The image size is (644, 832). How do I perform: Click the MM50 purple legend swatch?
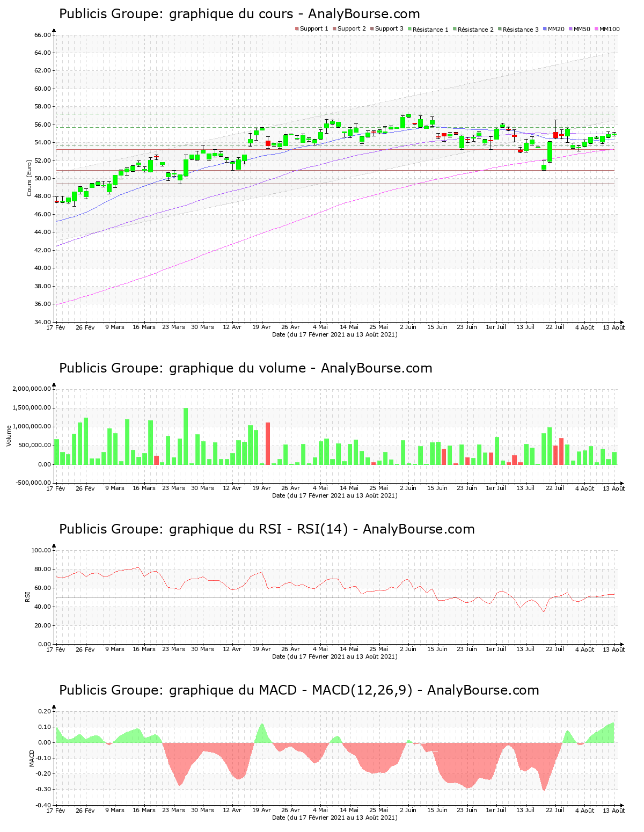[571, 28]
